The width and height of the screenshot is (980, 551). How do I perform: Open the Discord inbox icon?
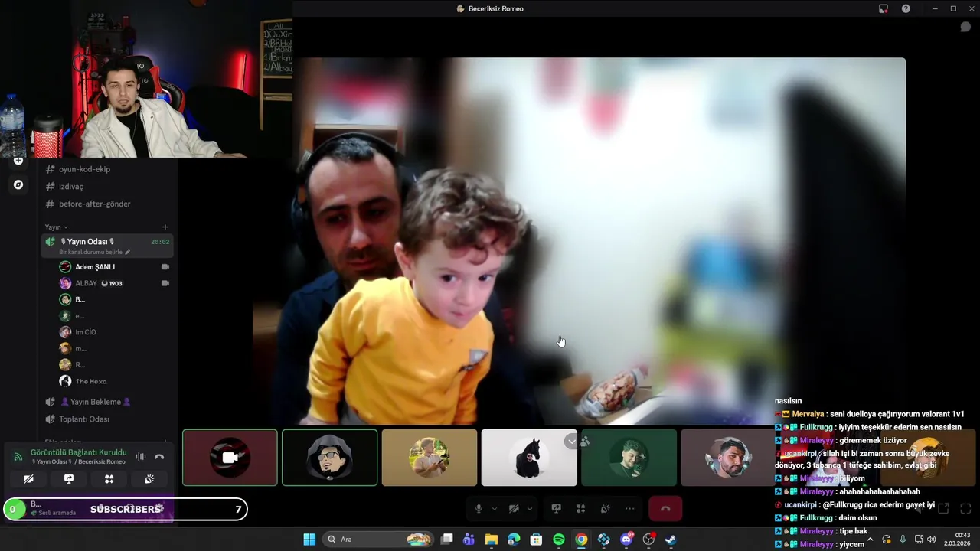coord(884,8)
